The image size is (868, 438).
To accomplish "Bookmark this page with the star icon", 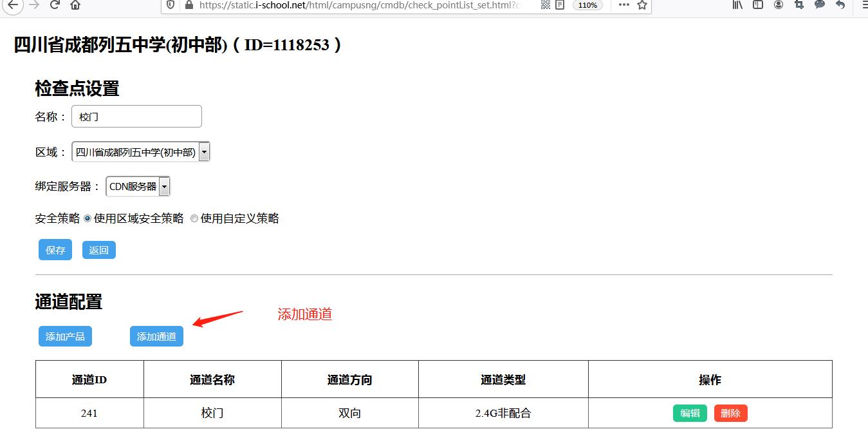I will 642,5.
